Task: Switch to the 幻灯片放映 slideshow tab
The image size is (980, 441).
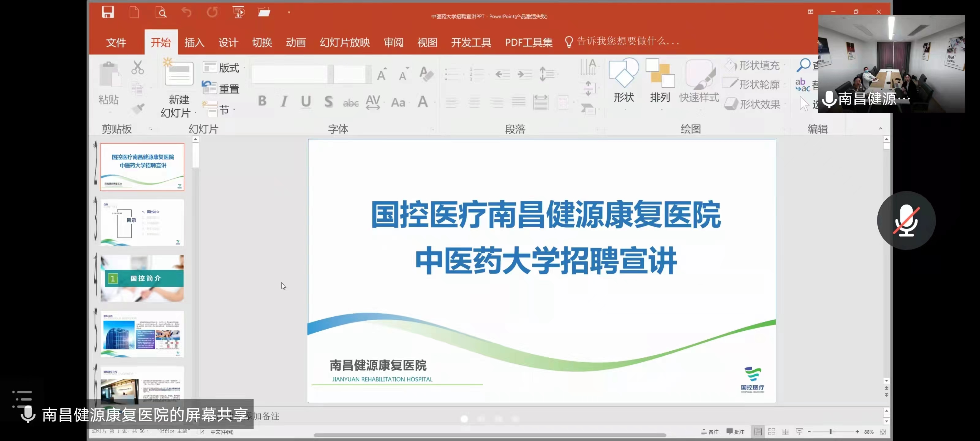Action: pyautogui.click(x=345, y=42)
